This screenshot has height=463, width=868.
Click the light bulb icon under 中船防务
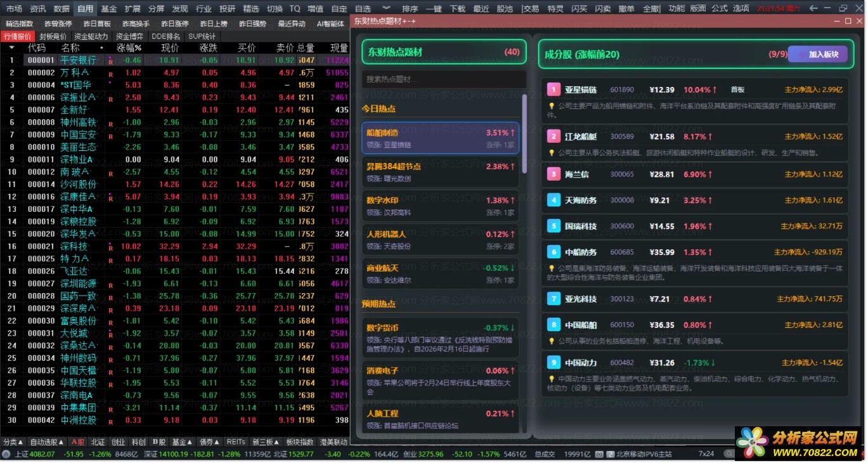[x=552, y=268]
